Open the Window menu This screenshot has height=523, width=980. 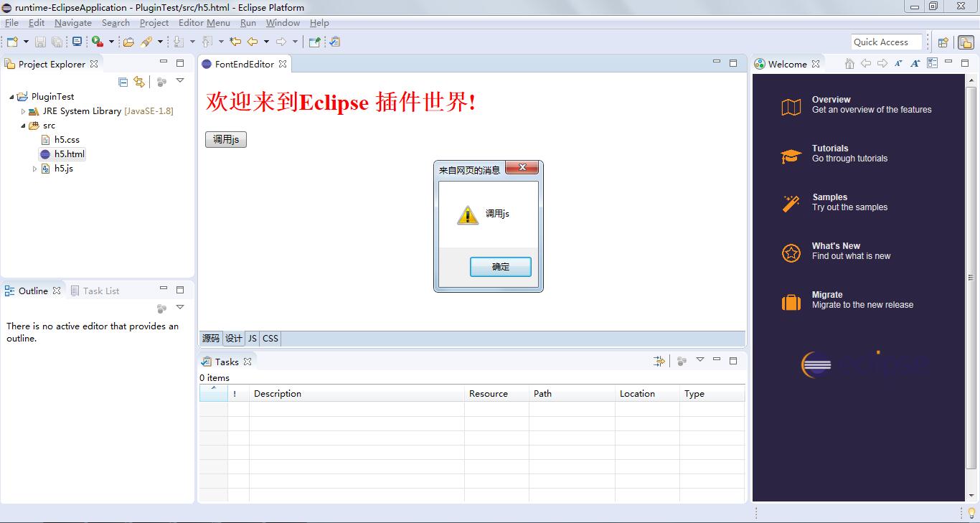coord(283,22)
